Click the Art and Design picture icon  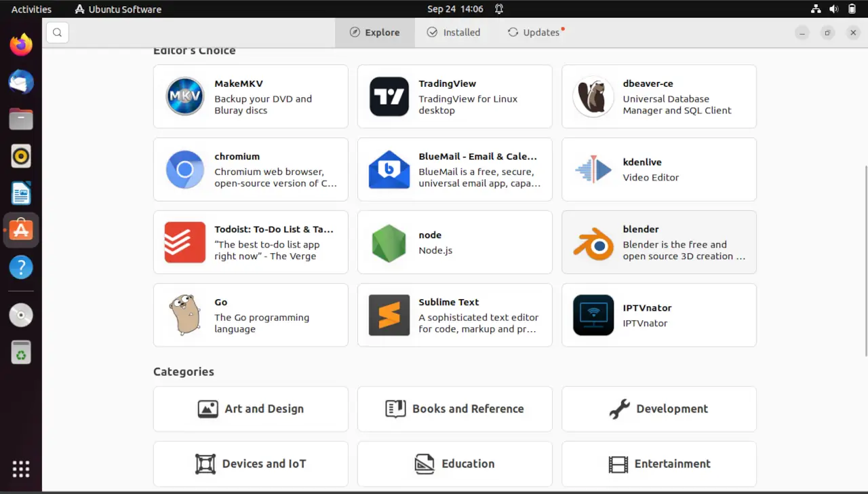tap(208, 409)
